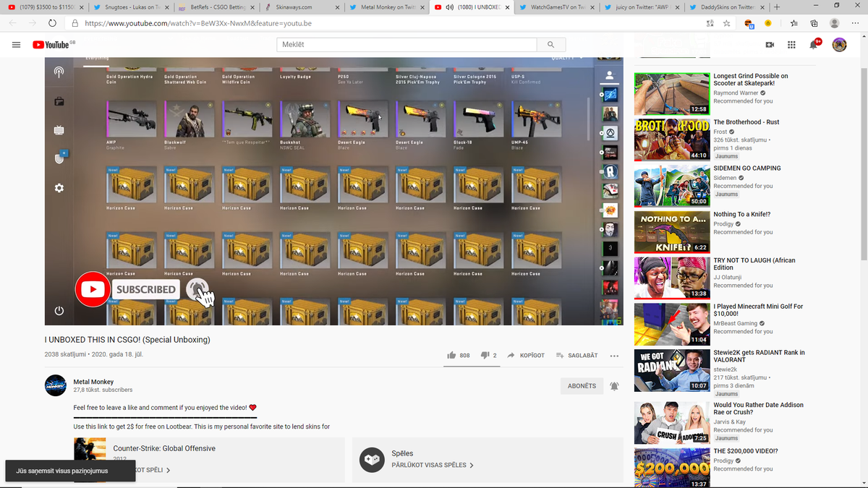Add this page to favorites star

[727, 23]
